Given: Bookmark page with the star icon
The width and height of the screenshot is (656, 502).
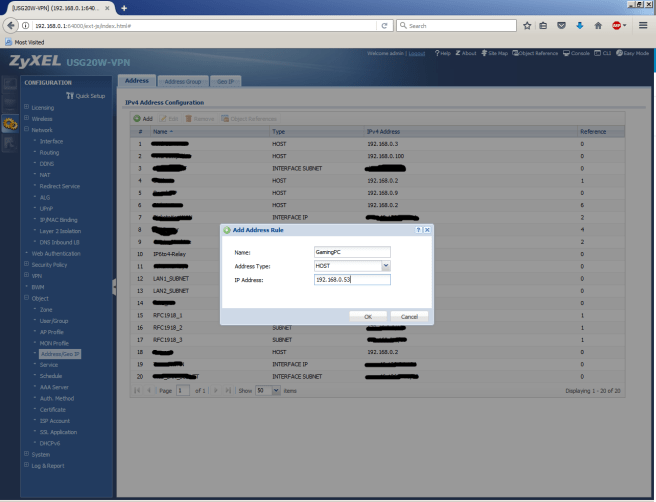Looking at the screenshot, I should 526,24.
